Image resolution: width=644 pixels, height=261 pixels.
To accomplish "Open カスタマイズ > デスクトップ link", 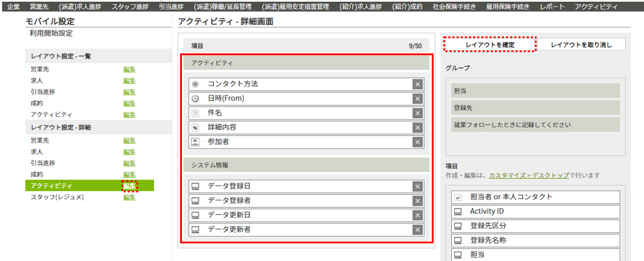I will pyautogui.click(x=529, y=175).
